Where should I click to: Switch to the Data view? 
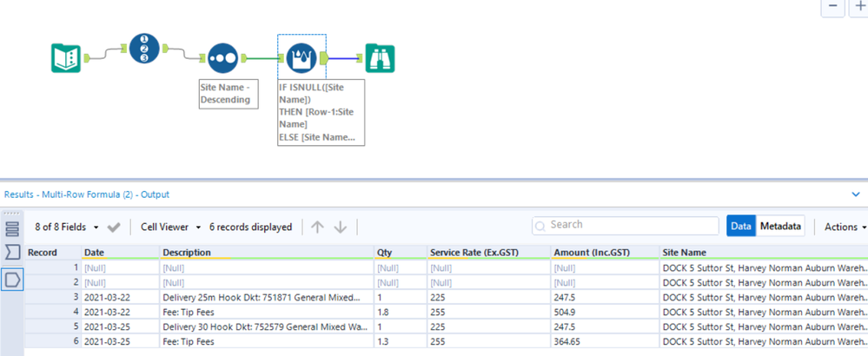click(x=741, y=226)
